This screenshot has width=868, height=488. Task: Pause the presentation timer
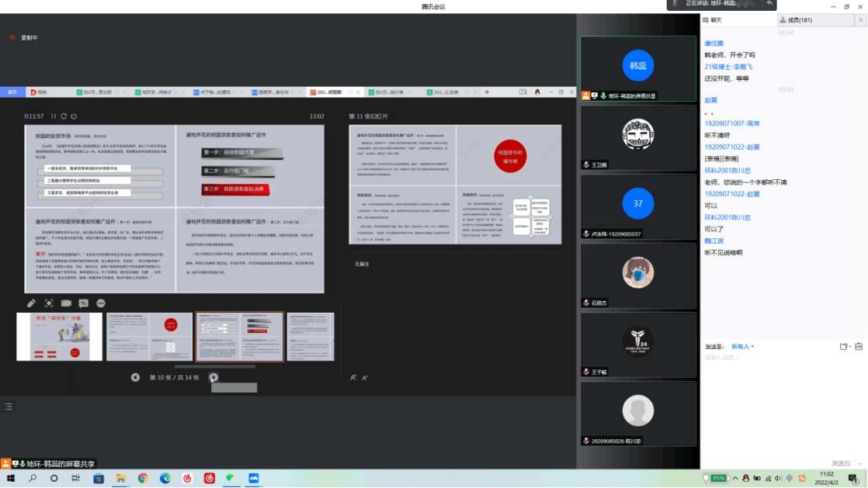click(54, 116)
